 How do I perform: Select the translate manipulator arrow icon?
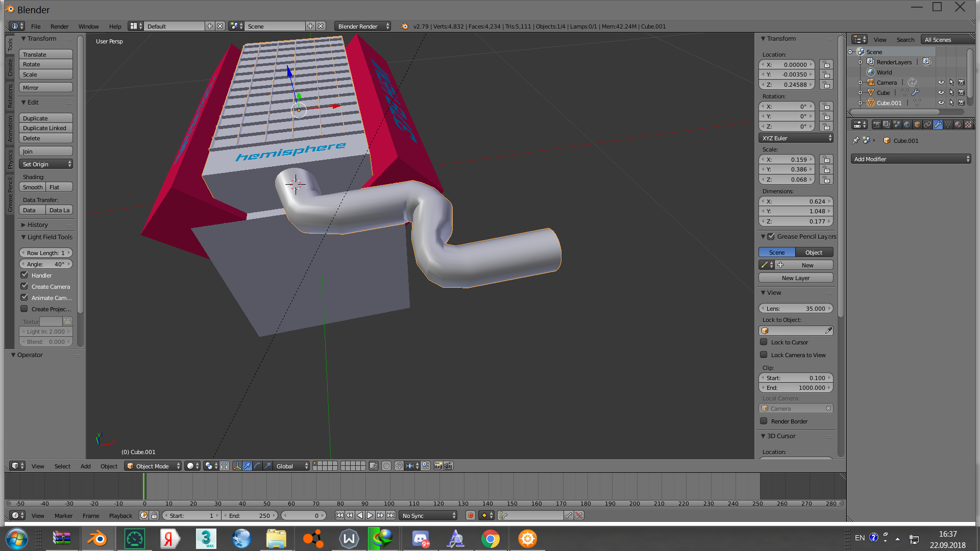[247, 466]
